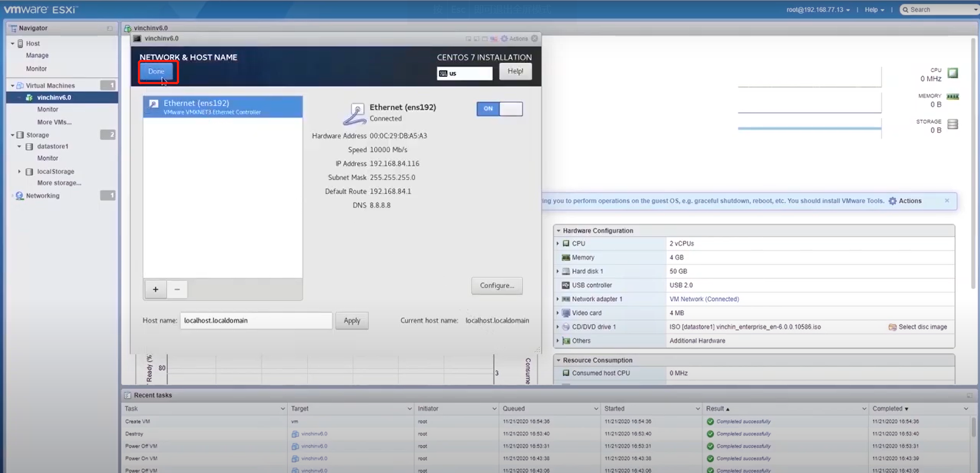
Task: Click the Search box in top bar
Action: (x=939, y=10)
